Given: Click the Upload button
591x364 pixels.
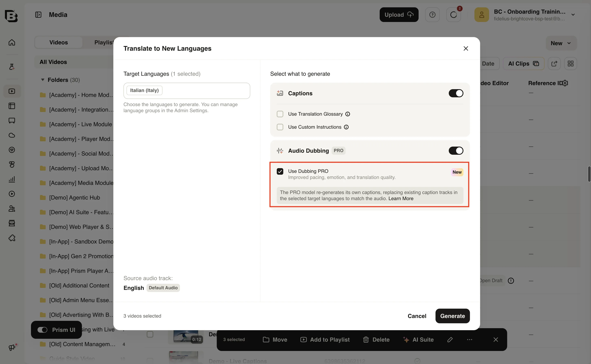Looking at the screenshot, I should 399,15.
